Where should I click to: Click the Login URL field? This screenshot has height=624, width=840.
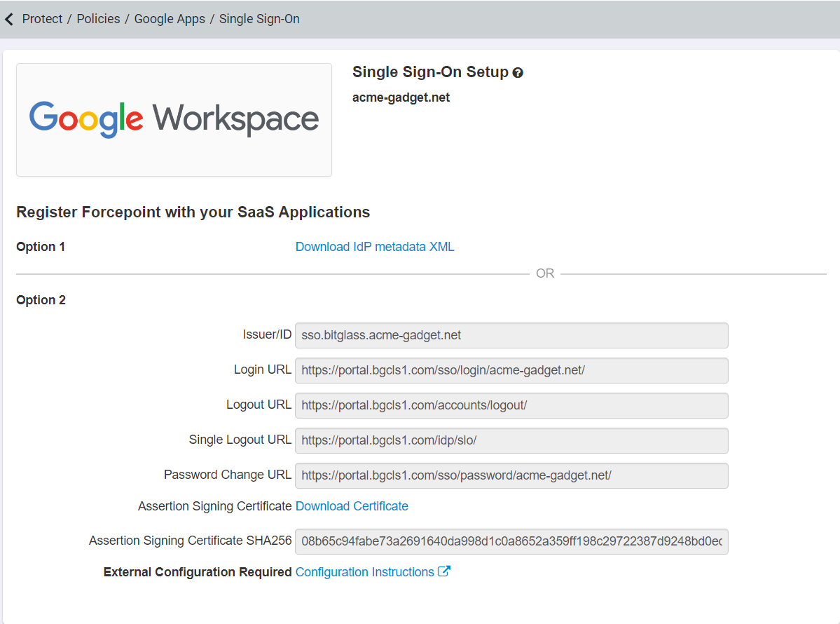pos(511,370)
